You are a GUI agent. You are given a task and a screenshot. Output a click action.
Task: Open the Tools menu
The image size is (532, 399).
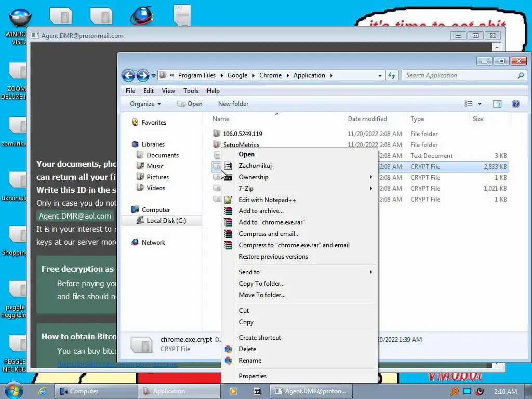191,91
